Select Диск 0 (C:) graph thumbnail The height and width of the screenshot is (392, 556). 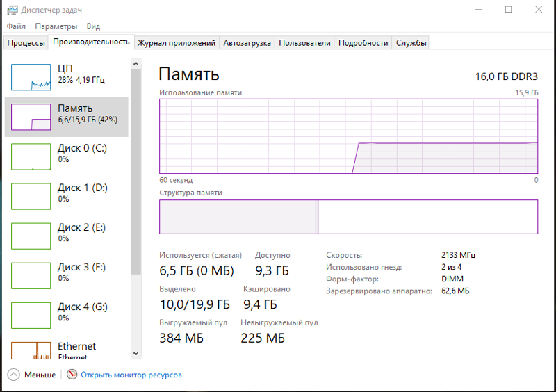point(31,157)
